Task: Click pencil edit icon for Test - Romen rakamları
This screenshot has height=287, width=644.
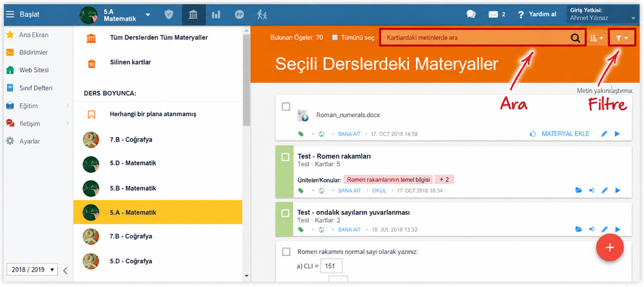Action: [604, 190]
